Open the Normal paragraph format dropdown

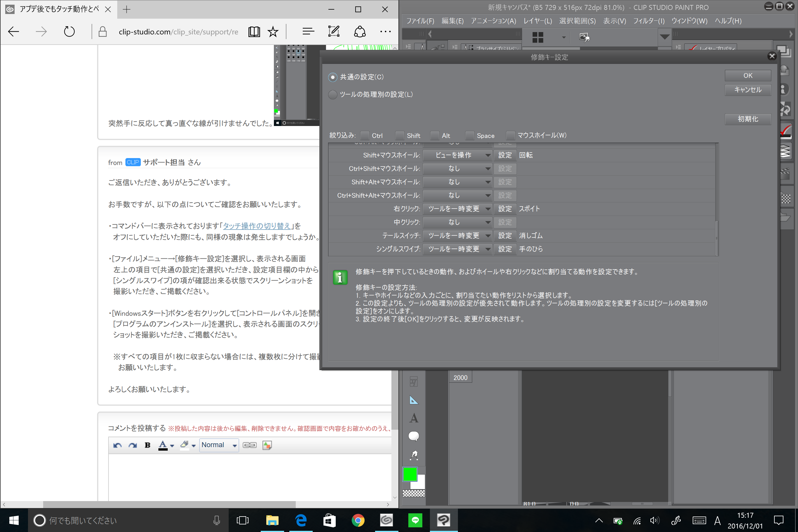[219, 445]
